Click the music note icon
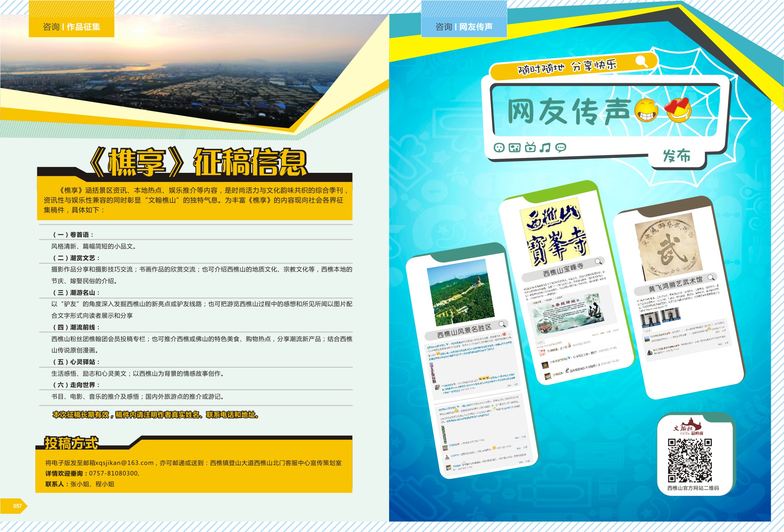 coord(545,148)
